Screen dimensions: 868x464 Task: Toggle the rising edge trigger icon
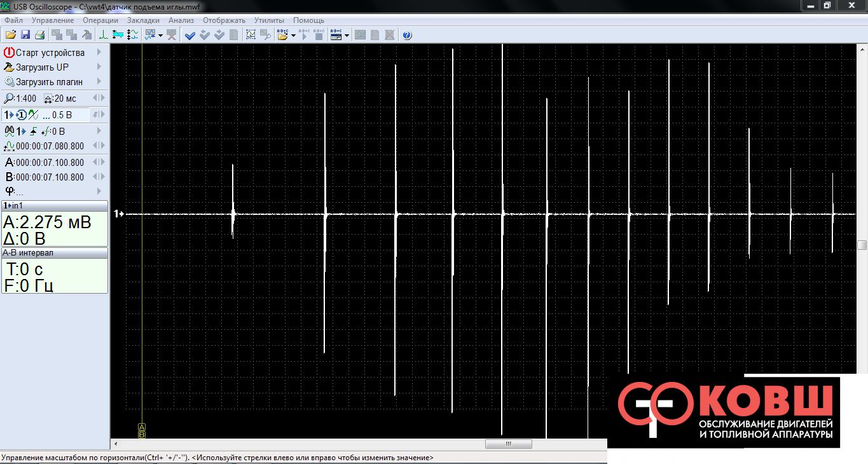click(x=32, y=132)
